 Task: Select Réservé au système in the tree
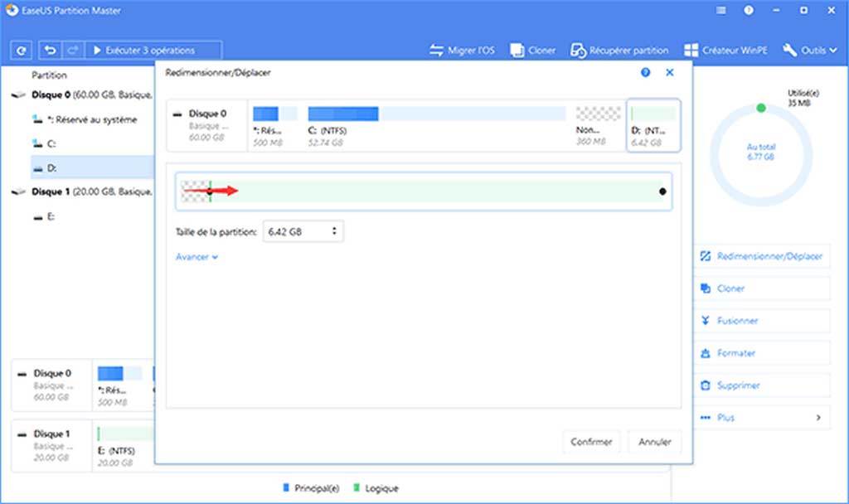click(x=93, y=119)
